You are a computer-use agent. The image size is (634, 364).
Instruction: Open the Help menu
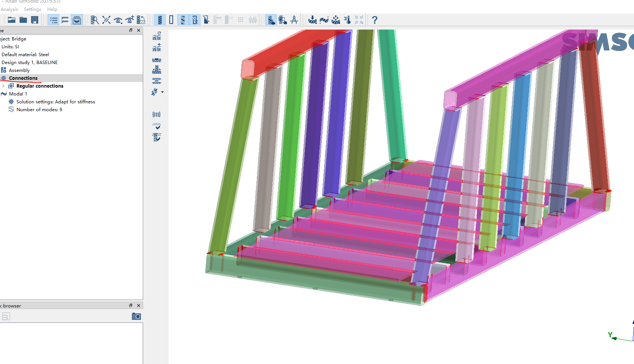52,9
